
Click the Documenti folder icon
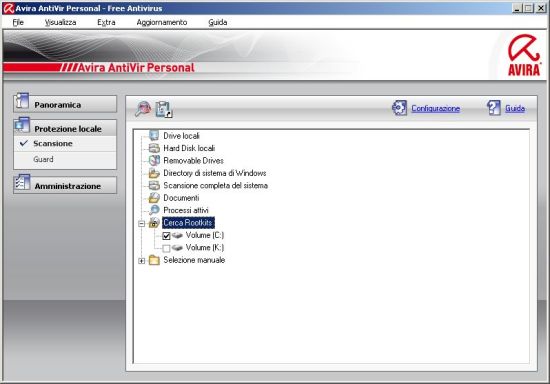154,198
